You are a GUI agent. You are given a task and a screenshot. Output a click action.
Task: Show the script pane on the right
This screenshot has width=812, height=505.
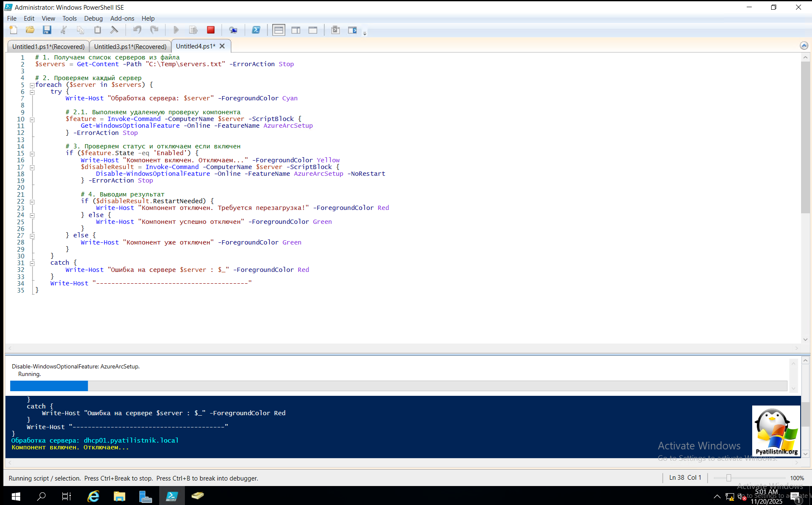(x=296, y=30)
